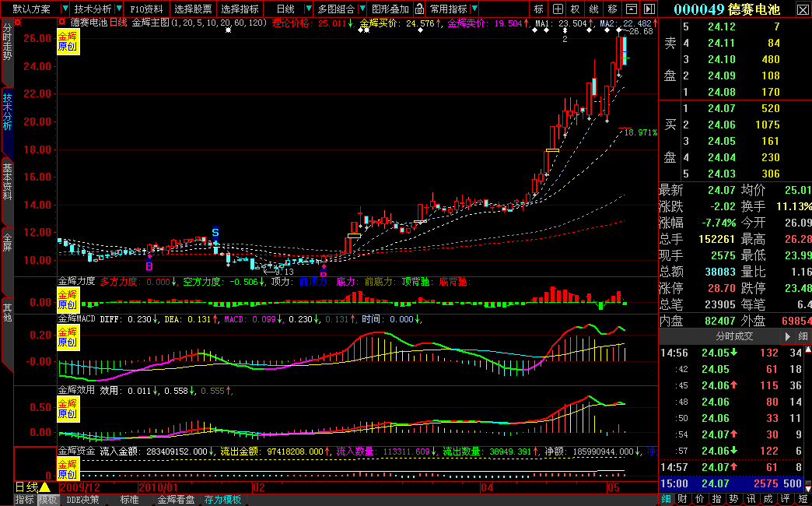Select the 細 tab in bottom-right tabs
812x506 pixels.
(667, 499)
